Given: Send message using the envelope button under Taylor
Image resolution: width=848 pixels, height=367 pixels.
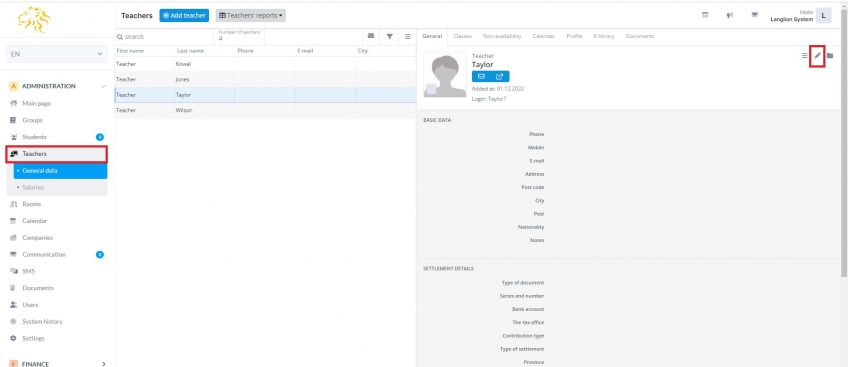Looking at the screenshot, I should pos(481,76).
